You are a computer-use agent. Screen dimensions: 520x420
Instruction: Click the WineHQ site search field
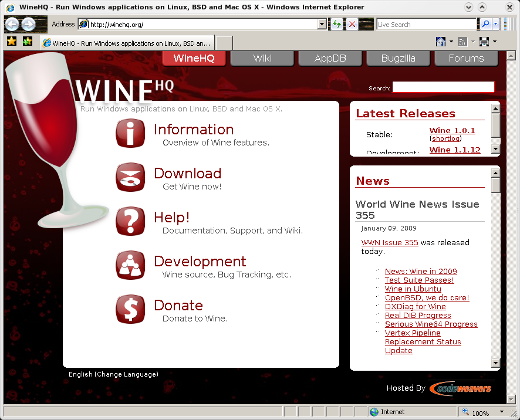443,87
